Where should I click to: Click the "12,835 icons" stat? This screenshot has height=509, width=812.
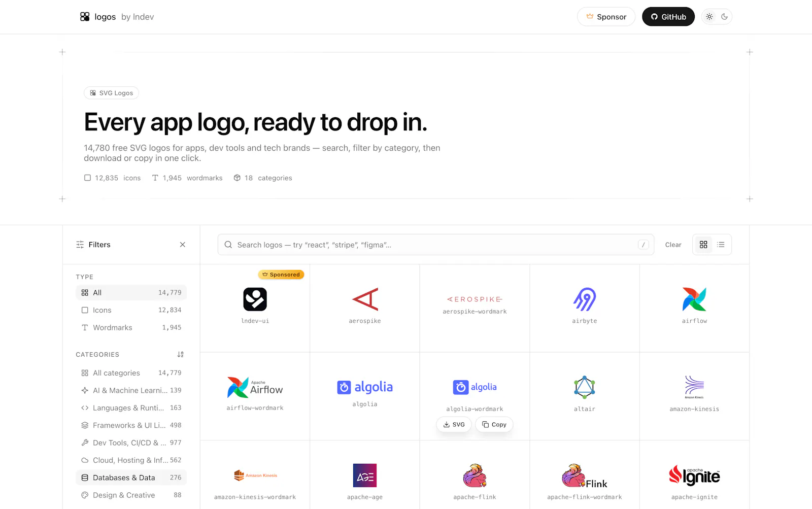click(x=113, y=178)
